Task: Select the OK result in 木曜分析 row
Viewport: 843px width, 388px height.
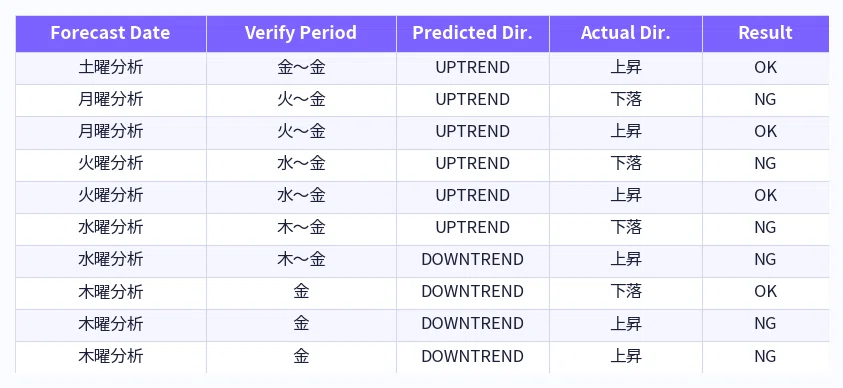Action: pyautogui.click(x=766, y=291)
